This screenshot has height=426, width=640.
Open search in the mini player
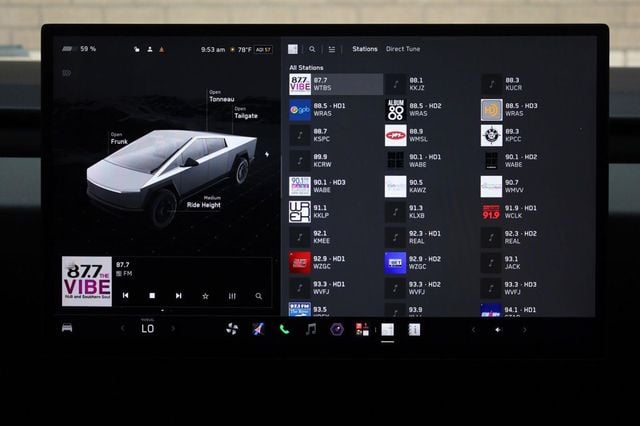[258, 296]
